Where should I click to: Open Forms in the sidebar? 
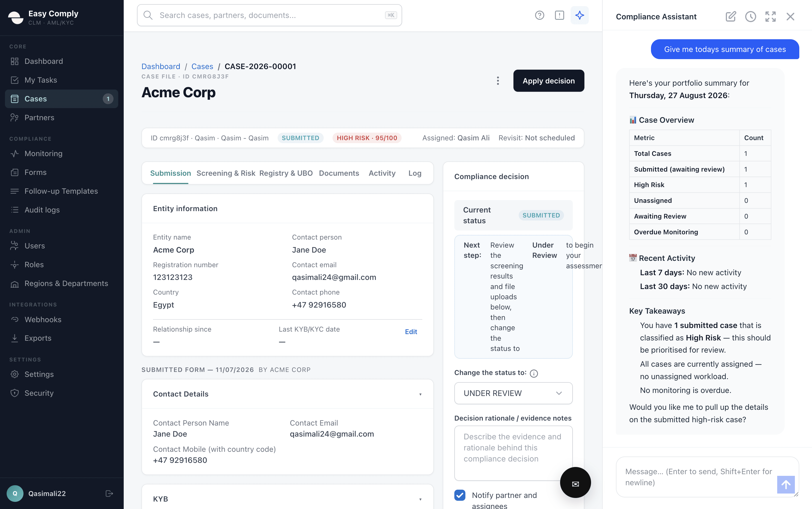point(62,172)
